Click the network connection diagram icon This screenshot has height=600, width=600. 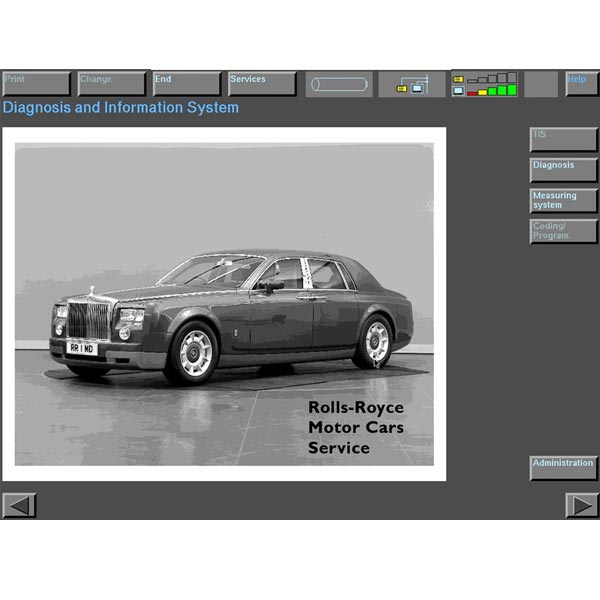(412, 84)
